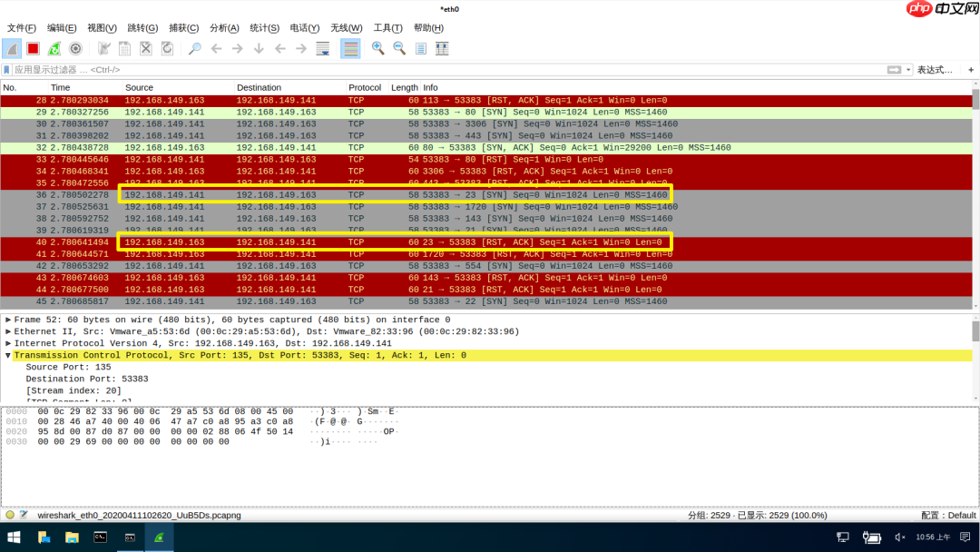The width and height of the screenshot is (980, 552).
Task: Open capture options settings
Action: click(x=76, y=48)
